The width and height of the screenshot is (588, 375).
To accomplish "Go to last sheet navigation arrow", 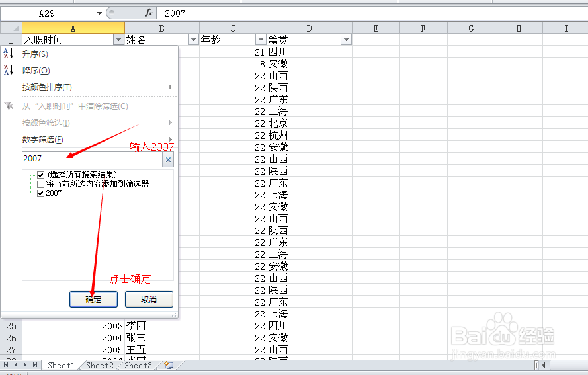I will point(35,365).
